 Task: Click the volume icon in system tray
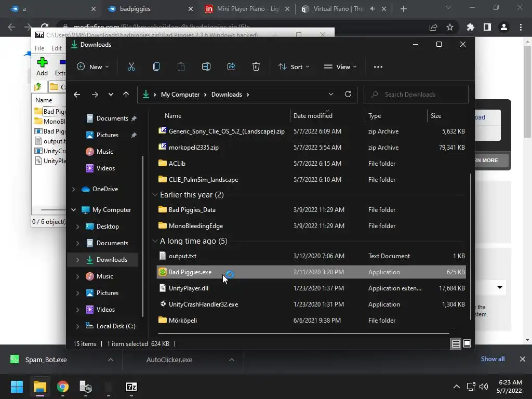[484, 387]
